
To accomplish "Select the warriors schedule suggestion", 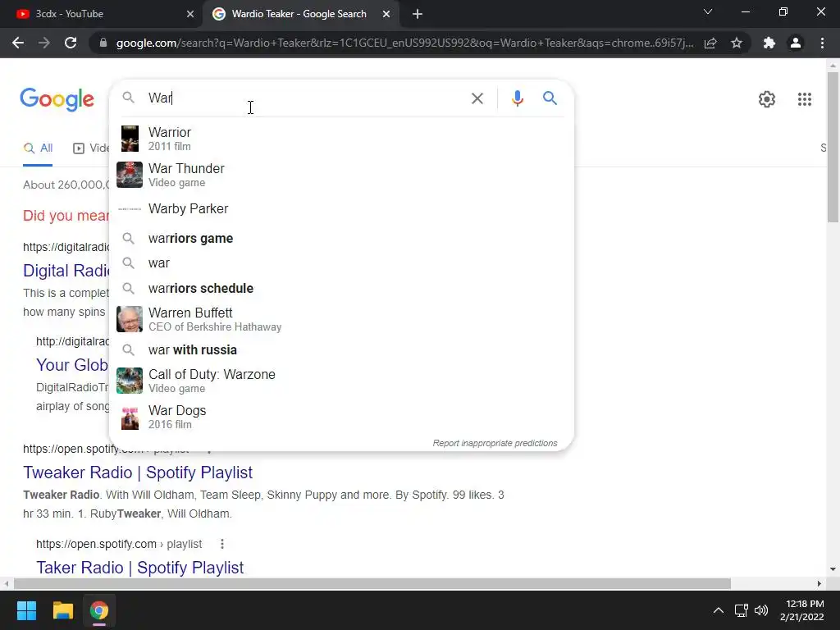I will click(341, 288).
